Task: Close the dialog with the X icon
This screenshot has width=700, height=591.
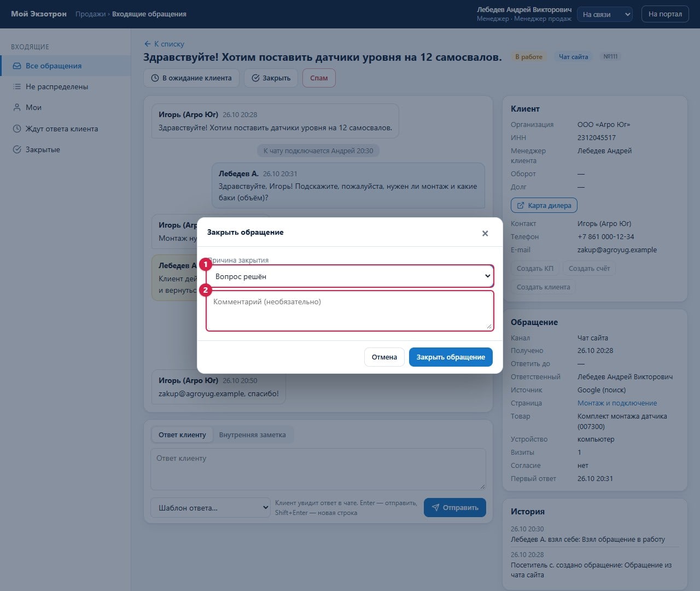Action: (x=485, y=233)
